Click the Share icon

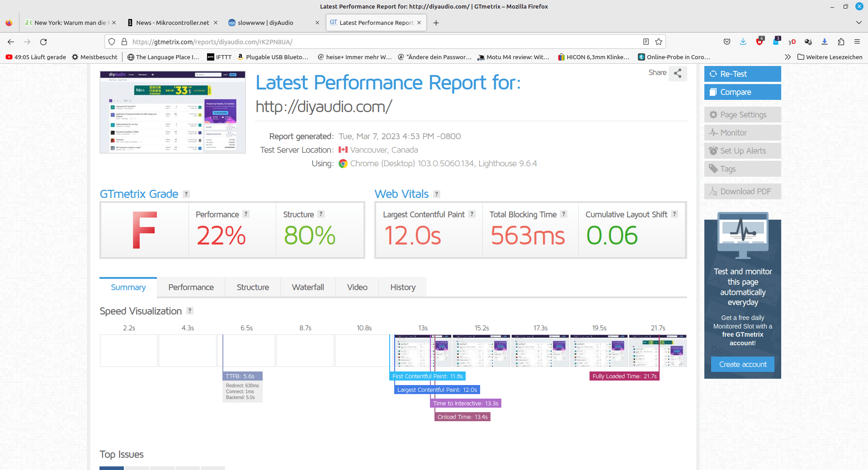point(677,73)
